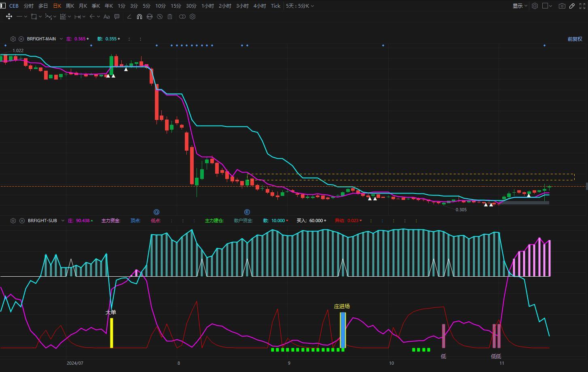Image resolution: width=588 pixels, height=372 pixels.
Task: Remove the BRFIGHT-MAIN indicator
Action: [21, 39]
